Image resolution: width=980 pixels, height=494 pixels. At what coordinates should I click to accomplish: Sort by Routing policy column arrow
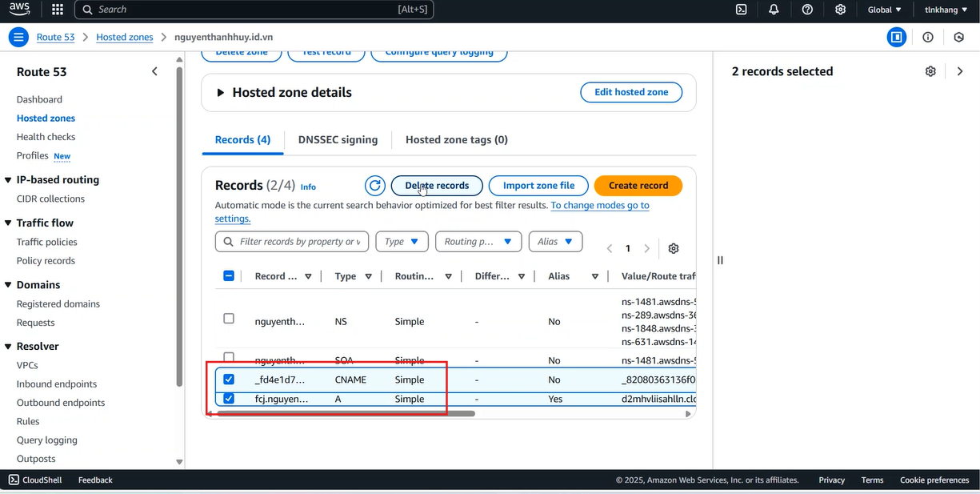pyautogui.click(x=448, y=276)
